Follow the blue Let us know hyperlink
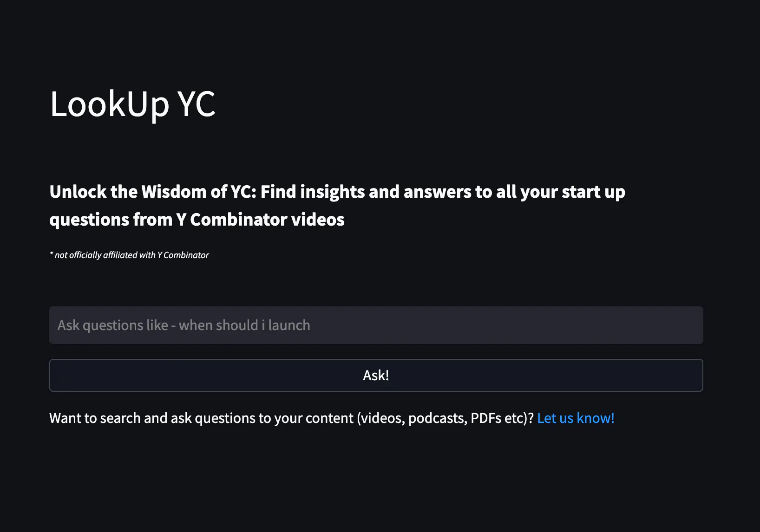Viewport: 760px width, 532px height. click(576, 418)
